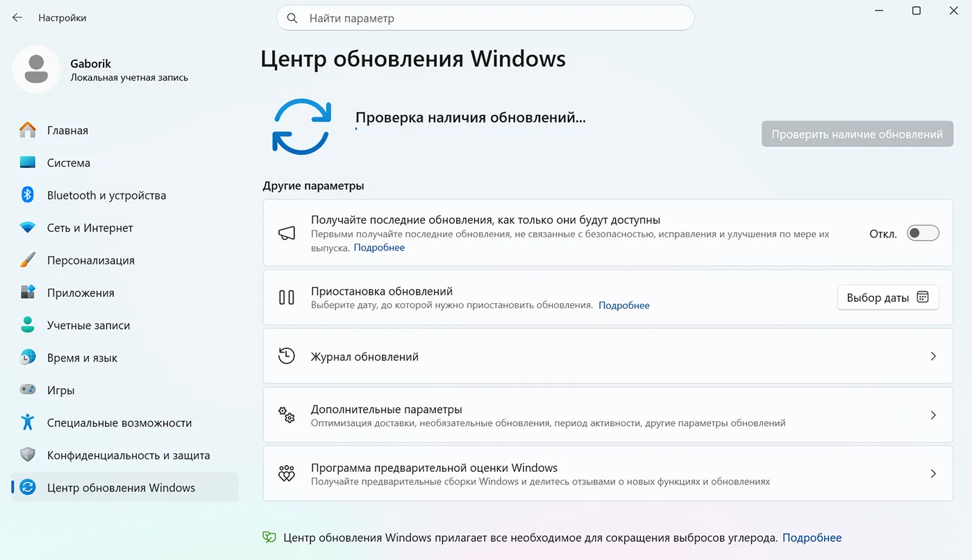Click the Другие параметры heading

pyautogui.click(x=313, y=186)
